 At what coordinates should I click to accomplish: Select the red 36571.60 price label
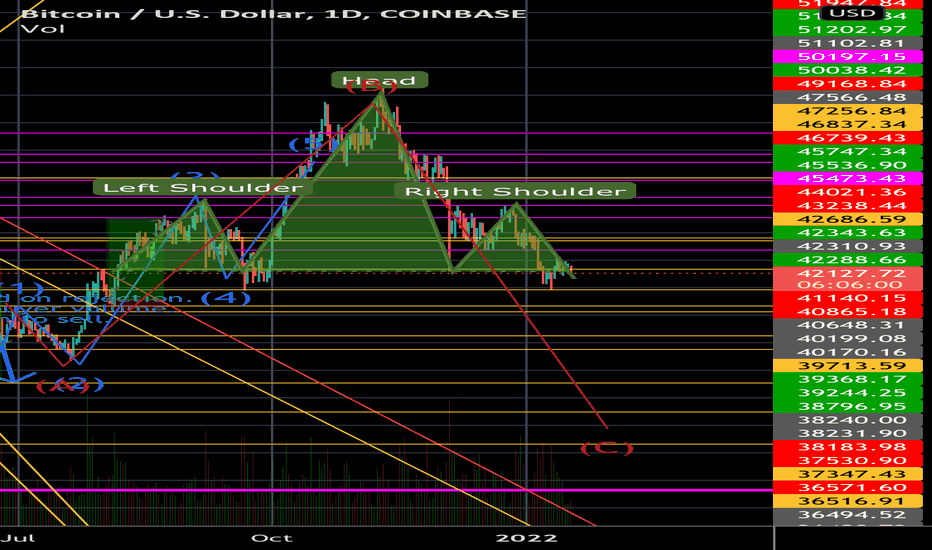point(848,488)
